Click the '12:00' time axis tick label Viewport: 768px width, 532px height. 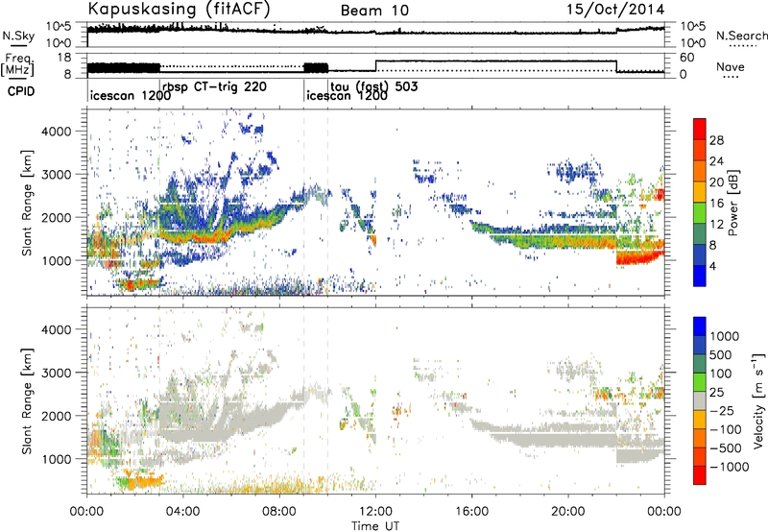[375, 512]
